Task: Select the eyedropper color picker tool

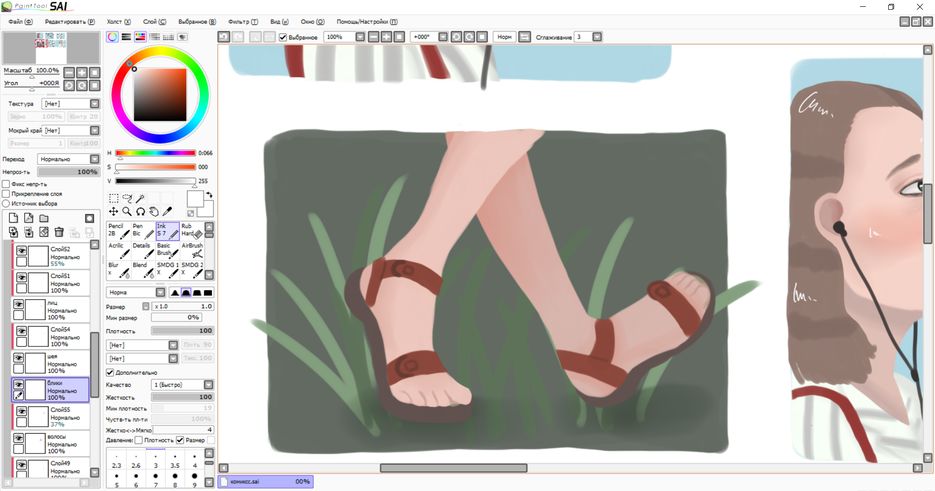Action: (x=168, y=211)
